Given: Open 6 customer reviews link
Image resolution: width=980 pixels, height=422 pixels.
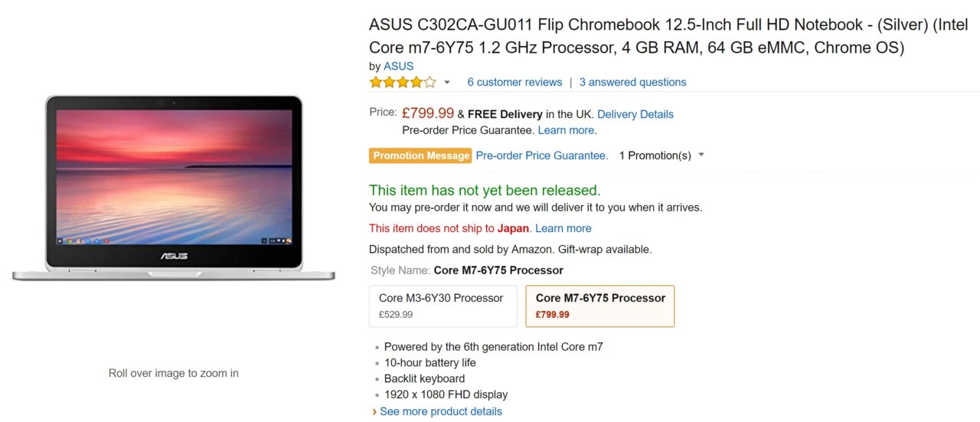Looking at the screenshot, I should pos(514,82).
